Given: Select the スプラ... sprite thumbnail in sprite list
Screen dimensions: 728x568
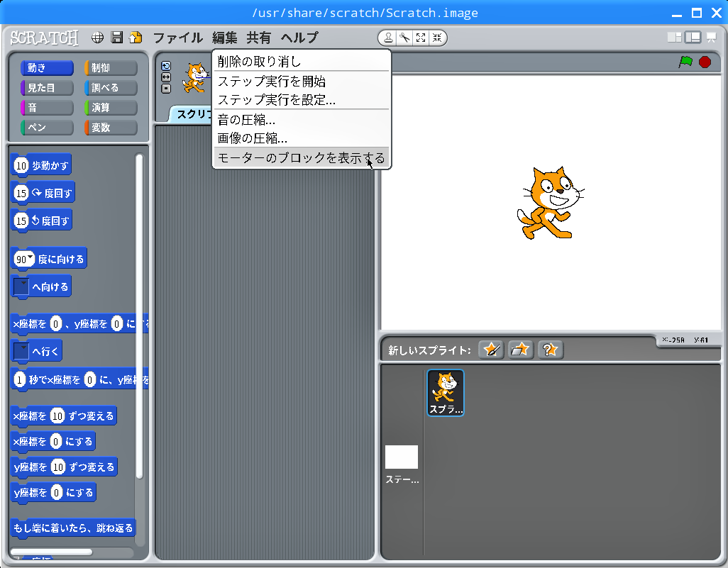Looking at the screenshot, I should pos(446,393).
